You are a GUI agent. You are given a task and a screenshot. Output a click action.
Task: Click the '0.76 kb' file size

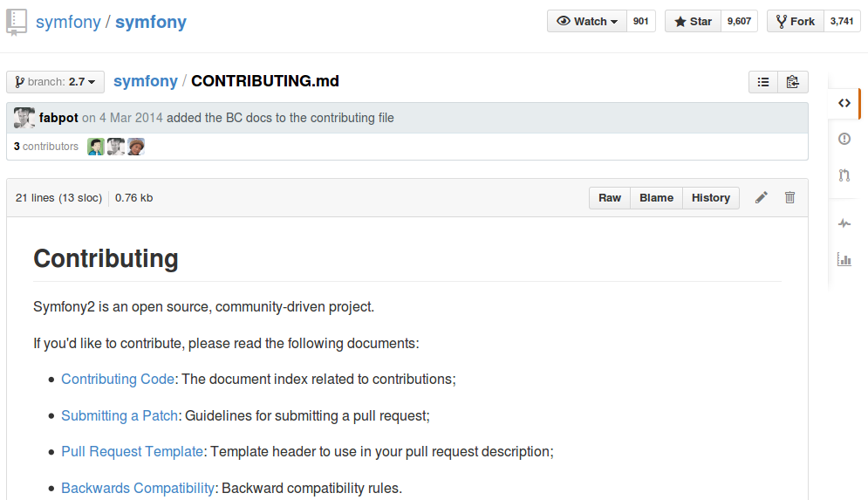pyautogui.click(x=134, y=198)
